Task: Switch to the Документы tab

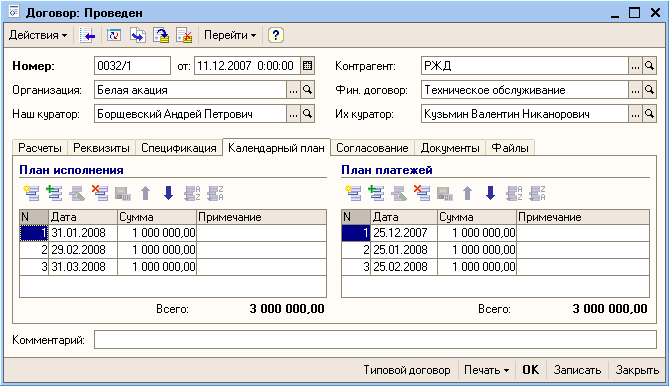Action: 450,148
